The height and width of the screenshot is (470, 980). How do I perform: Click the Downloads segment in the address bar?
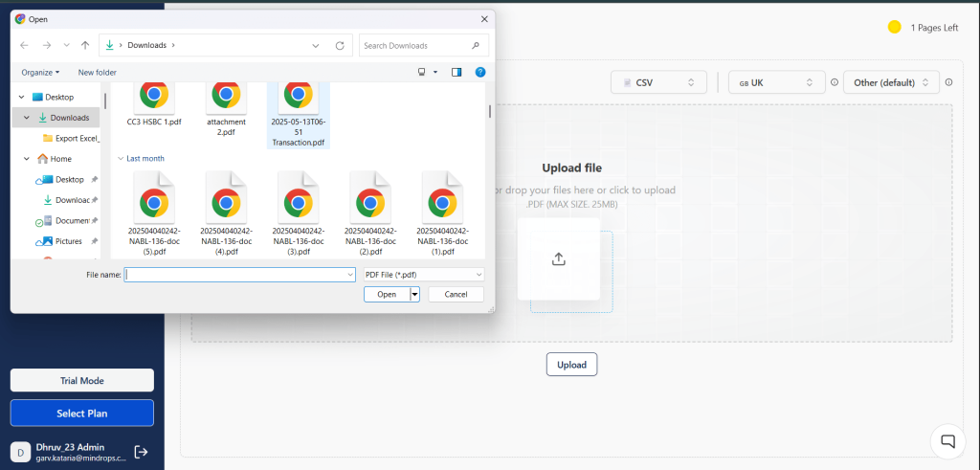(146, 45)
